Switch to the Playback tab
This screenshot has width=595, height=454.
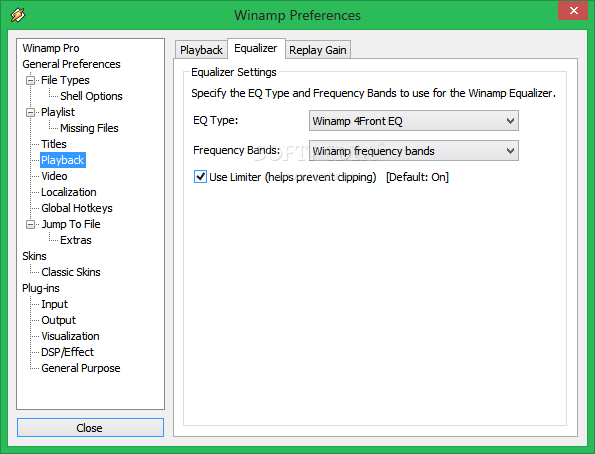pos(201,50)
